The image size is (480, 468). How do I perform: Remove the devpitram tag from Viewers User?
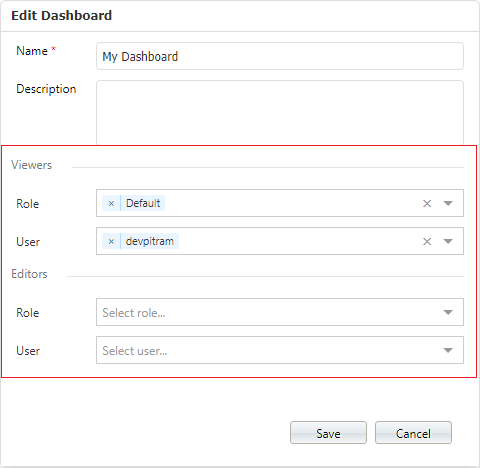tap(111, 241)
